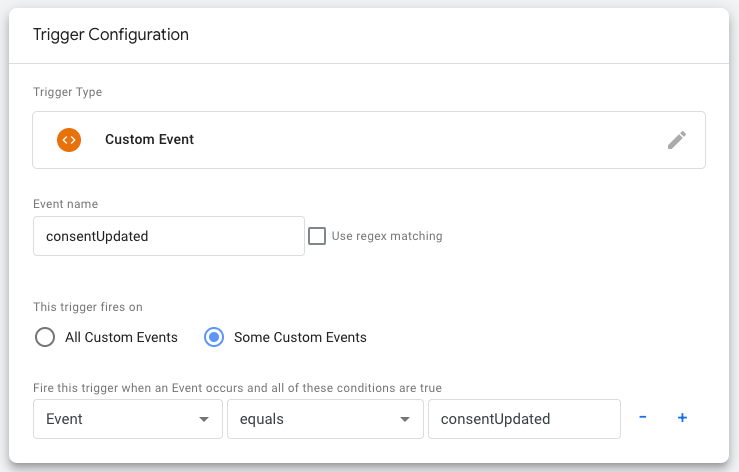Remove the condition with the minus icon
The height and width of the screenshot is (472, 739).
click(x=642, y=418)
